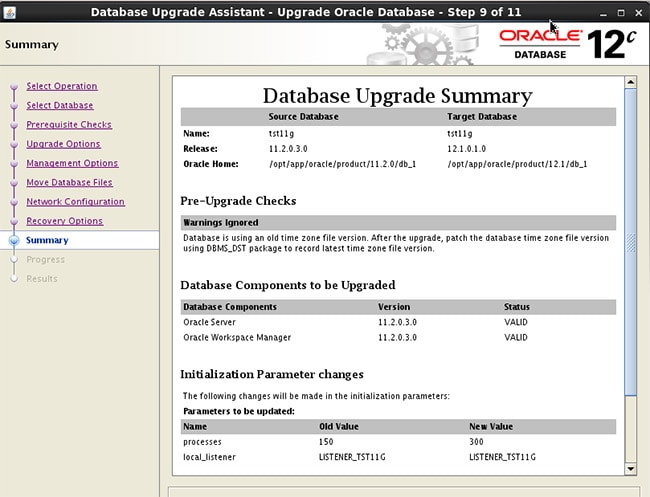This screenshot has height=497, width=650.
Task: Click the Status column header
Action: [517, 307]
